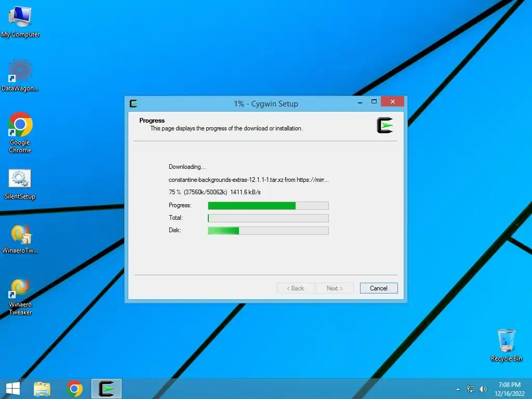The image size is (532, 399).
Task: Click the Cygwin logo in the Progress header
Action: click(385, 125)
